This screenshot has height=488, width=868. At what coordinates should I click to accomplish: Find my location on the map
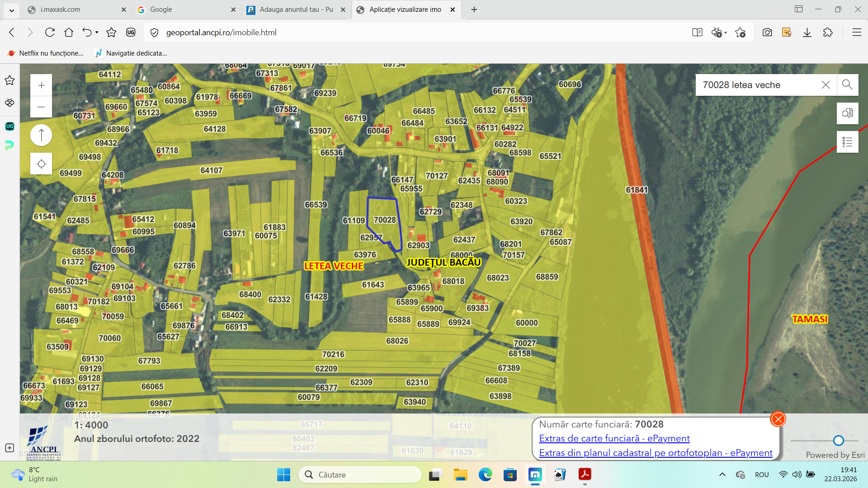pyautogui.click(x=41, y=164)
